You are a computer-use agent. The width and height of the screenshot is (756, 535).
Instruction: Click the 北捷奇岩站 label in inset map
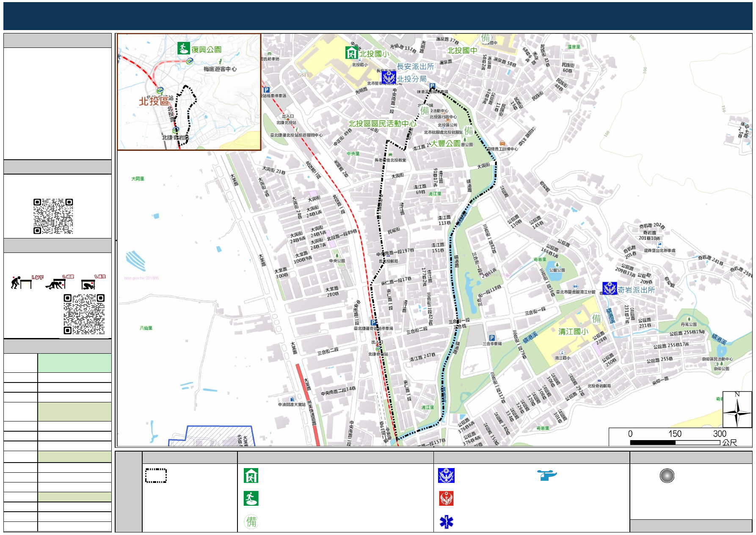pyautogui.click(x=175, y=138)
